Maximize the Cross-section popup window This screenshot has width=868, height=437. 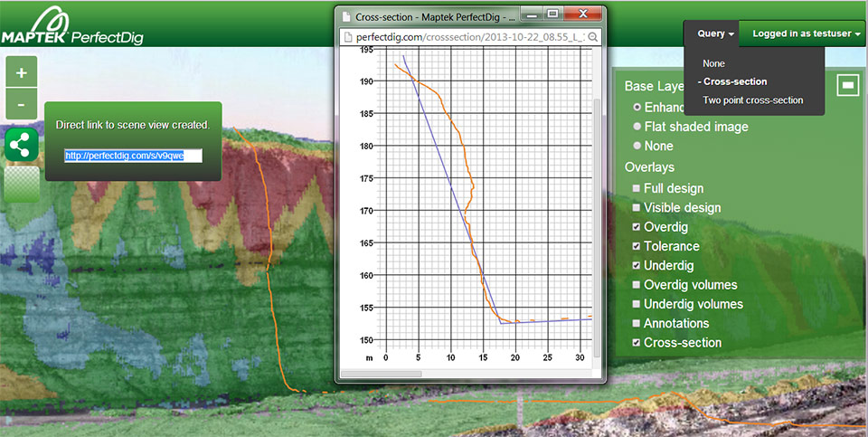pos(552,14)
